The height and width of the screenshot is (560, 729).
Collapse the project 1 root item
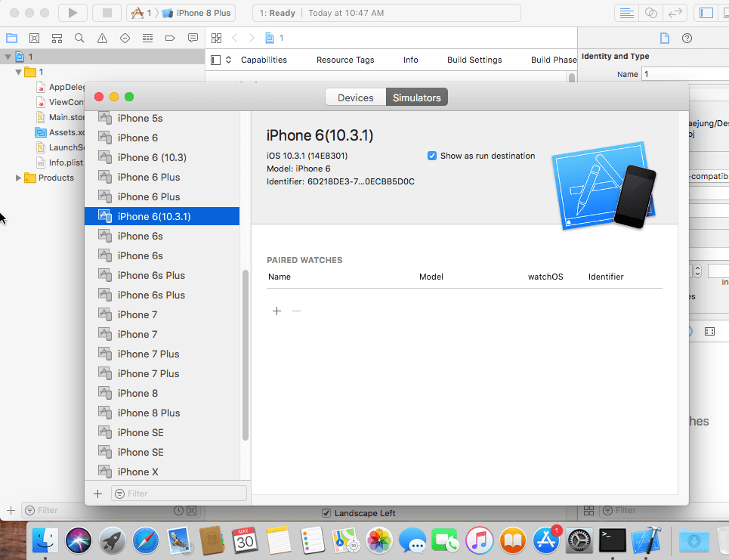tap(8, 57)
